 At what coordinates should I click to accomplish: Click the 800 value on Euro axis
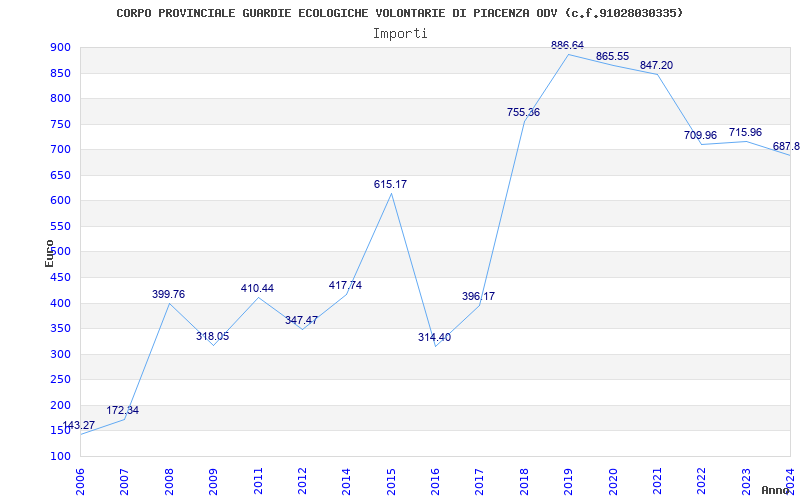60,98
